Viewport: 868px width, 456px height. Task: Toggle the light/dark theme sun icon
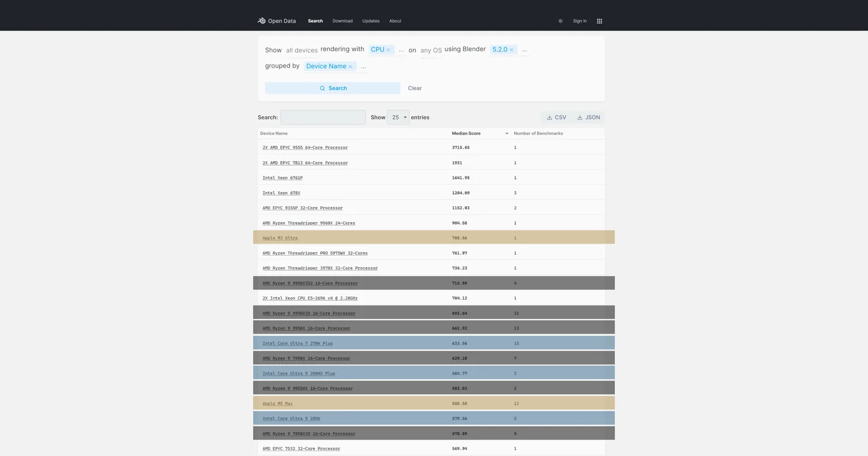coord(560,21)
